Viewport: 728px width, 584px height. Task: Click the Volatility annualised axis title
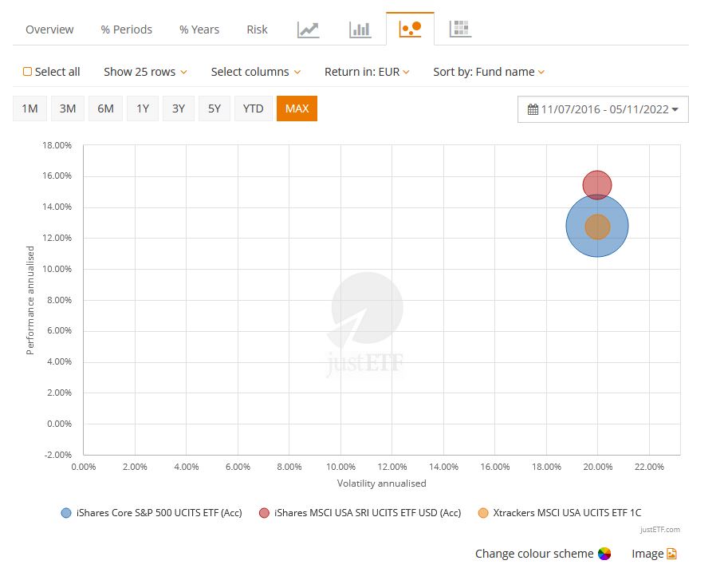(x=382, y=483)
